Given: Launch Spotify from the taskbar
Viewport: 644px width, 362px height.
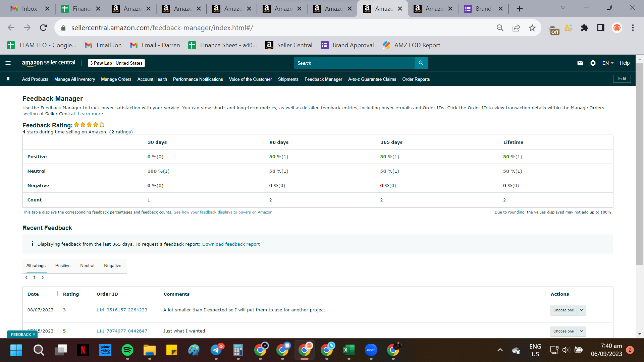Looking at the screenshot, I should point(127,350).
